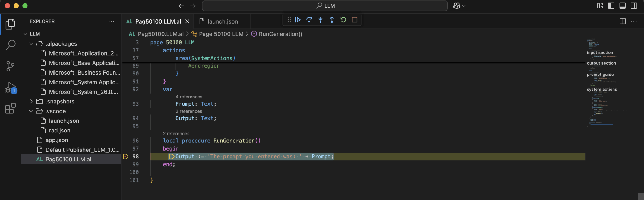
Task: Click the Step Over debug button
Action: point(309,20)
